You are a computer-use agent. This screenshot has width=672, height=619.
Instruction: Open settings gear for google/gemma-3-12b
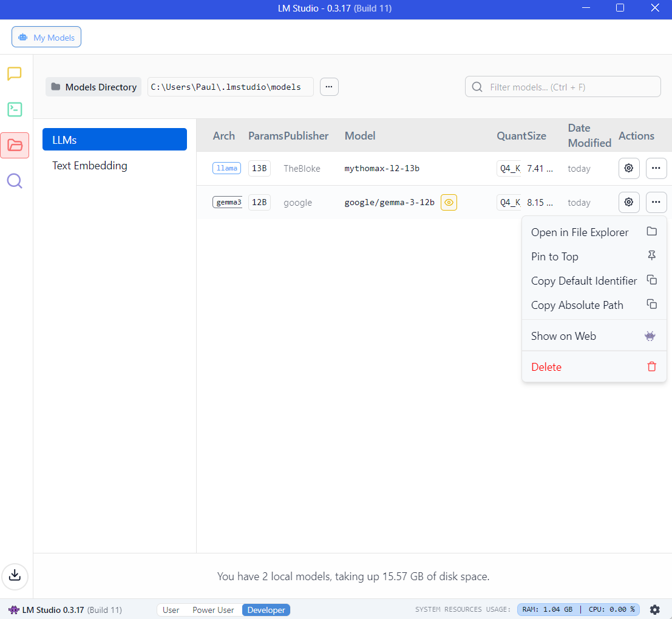tap(629, 202)
